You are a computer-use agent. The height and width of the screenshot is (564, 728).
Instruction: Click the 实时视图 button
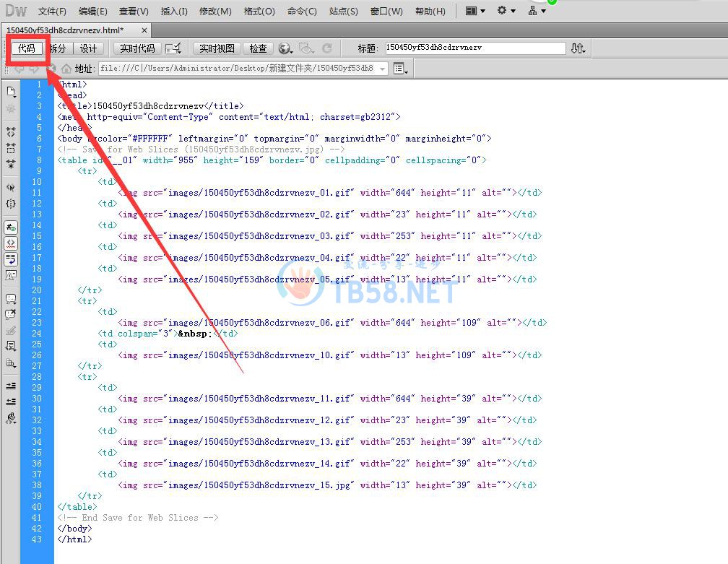(x=217, y=48)
